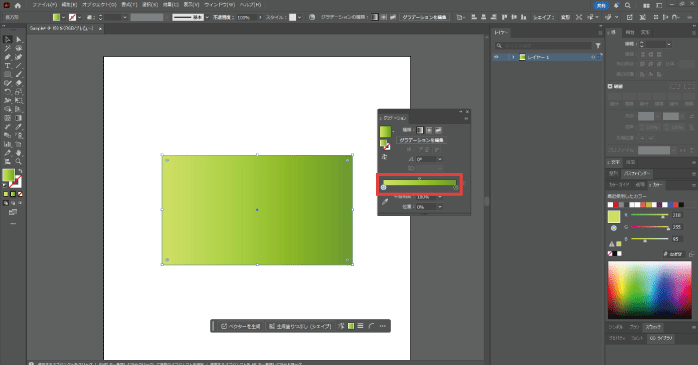Viewport: 698px width, 365px height.
Task: Select the Type tool
Action: pos(8,66)
